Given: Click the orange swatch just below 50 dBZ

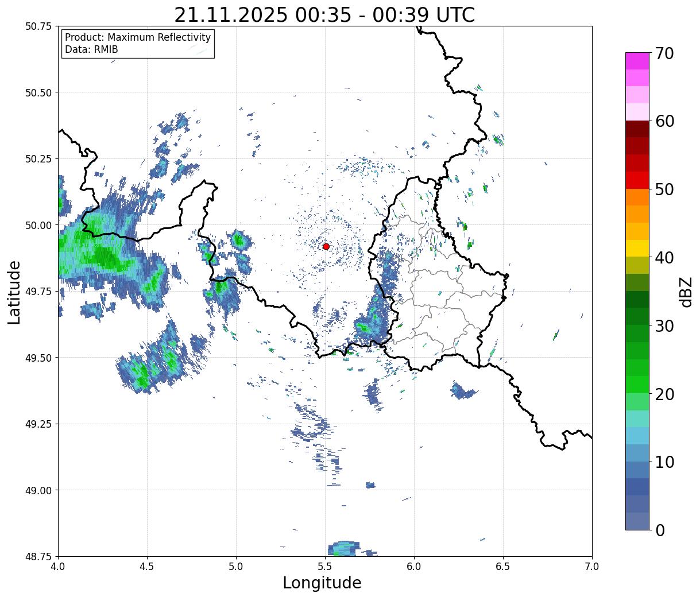Looking at the screenshot, I should (637, 197).
